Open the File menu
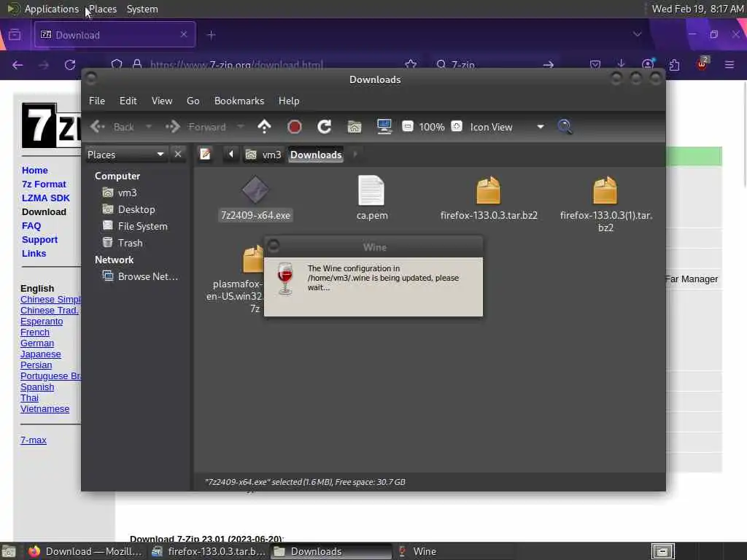This screenshot has height=560, width=747. click(97, 101)
